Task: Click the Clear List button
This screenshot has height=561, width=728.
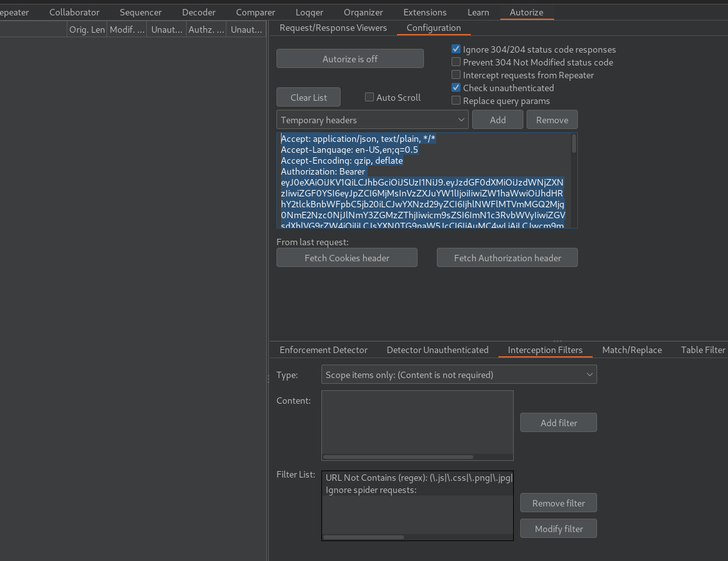Action: point(309,98)
